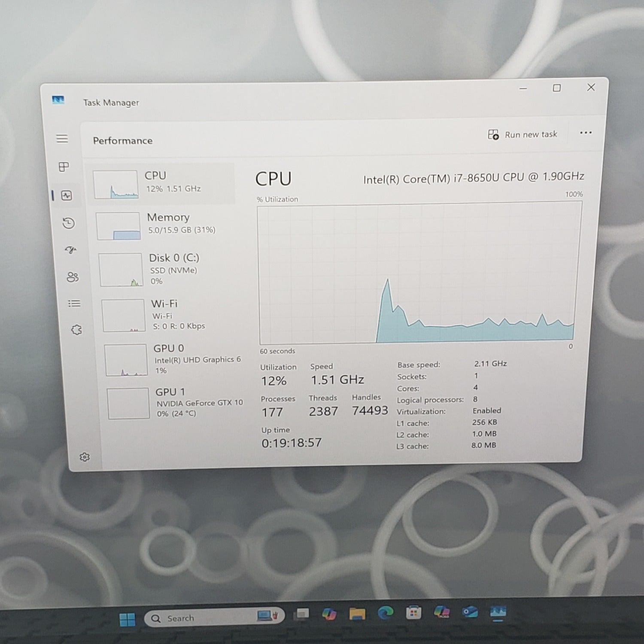Select the Memory performance item
644x644 pixels.
point(165,225)
